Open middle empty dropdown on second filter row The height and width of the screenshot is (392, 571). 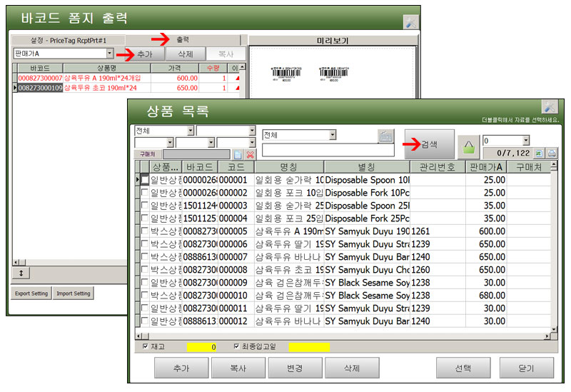click(211, 142)
